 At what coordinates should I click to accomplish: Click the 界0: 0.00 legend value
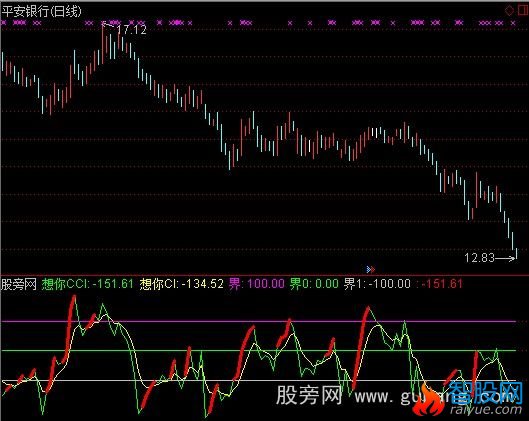coord(314,284)
